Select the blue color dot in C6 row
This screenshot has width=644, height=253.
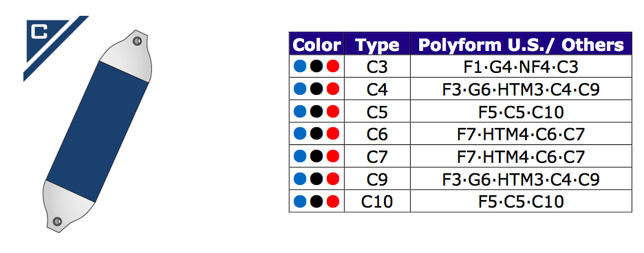coord(300,133)
